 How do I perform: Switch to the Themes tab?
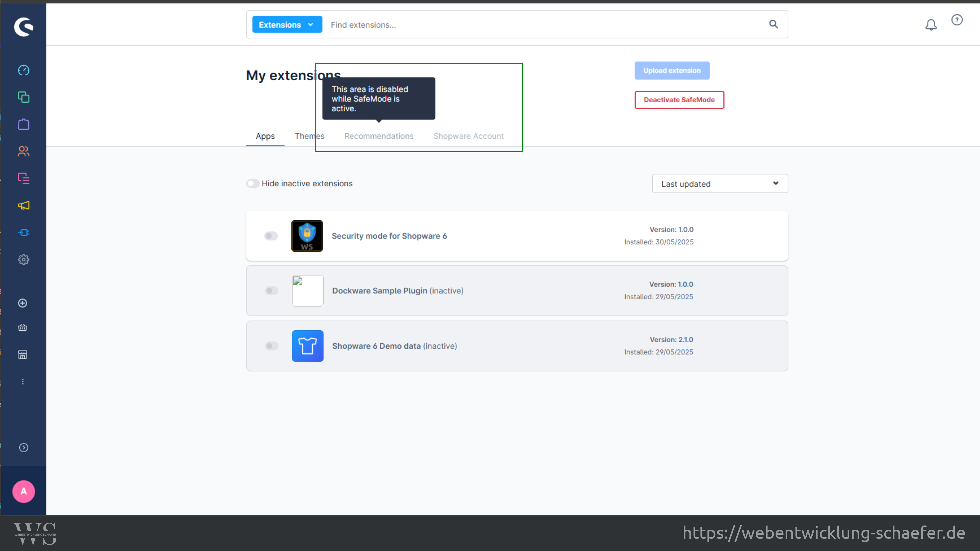pyautogui.click(x=309, y=136)
